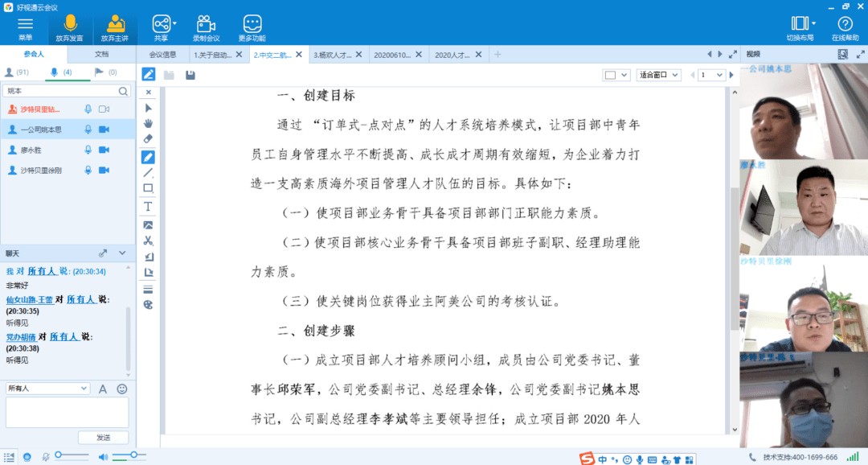This screenshot has height=465, width=868.
Task: Toggle microphone for 一公司姚本思
Action: coord(88,130)
